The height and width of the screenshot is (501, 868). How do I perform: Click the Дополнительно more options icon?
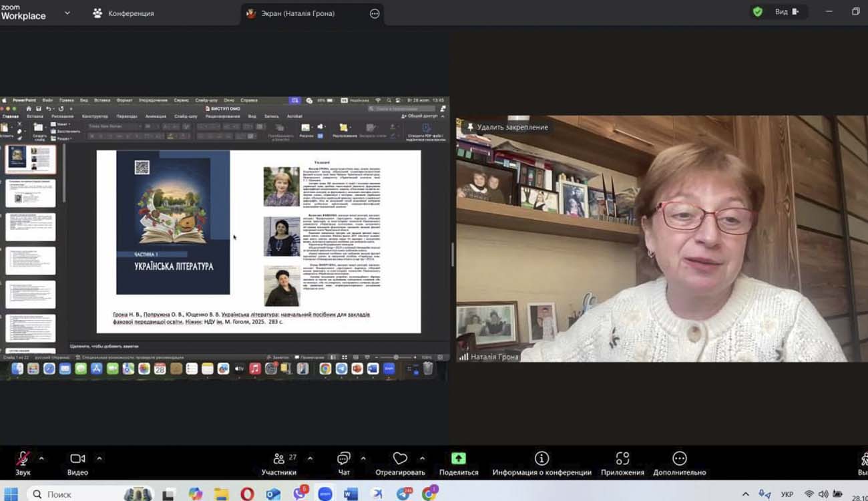[x=679, y=458]
